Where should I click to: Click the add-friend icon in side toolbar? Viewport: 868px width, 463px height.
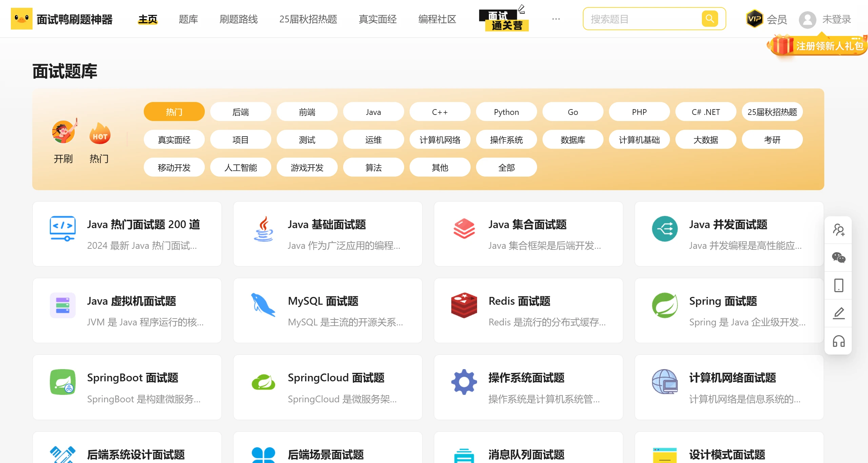click(x=839, y=230)
